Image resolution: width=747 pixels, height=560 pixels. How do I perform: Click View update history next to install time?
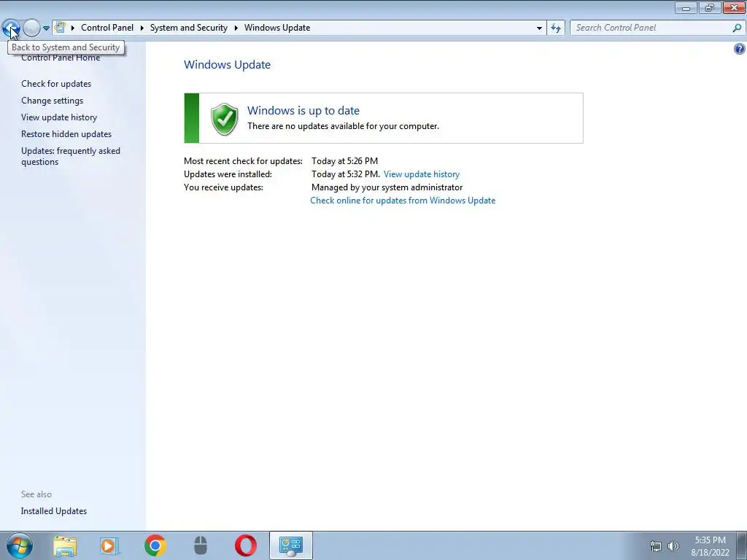coord(422,174)
